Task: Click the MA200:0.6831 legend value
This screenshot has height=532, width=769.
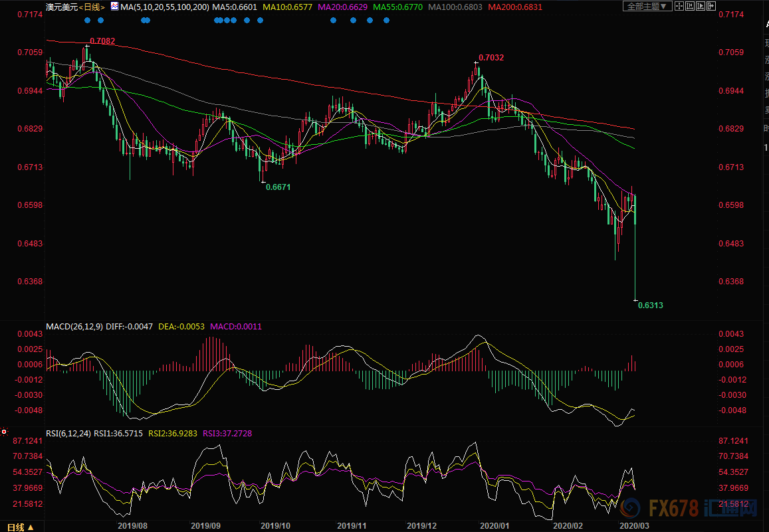Action: pyautogui.click(x=514, y=7)
